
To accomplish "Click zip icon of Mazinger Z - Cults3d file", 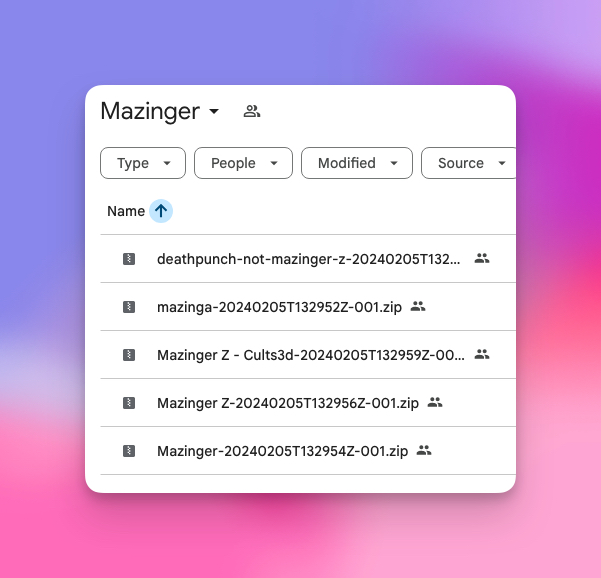I will pyautogui.click(x=129, y=355).
